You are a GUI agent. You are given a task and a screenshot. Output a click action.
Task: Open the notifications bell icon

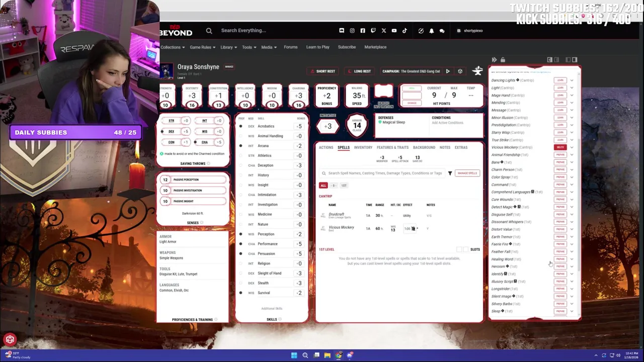431,31
